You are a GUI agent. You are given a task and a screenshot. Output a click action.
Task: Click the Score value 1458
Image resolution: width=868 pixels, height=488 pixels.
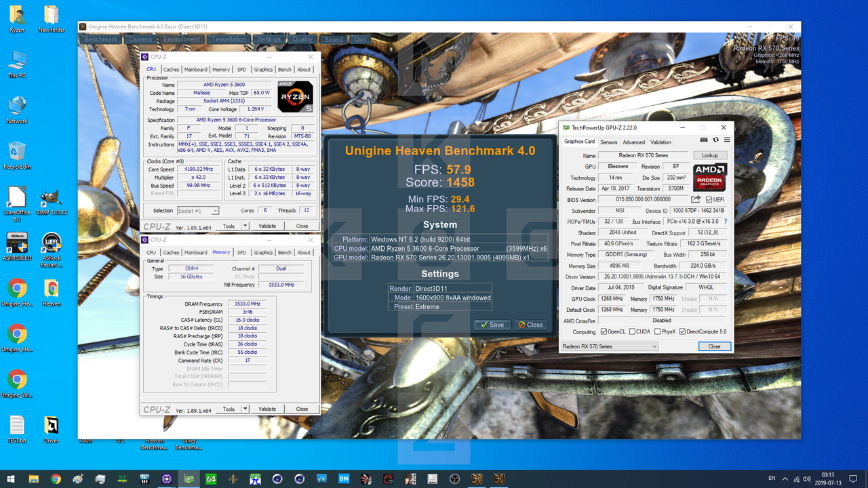click(460, 182)
